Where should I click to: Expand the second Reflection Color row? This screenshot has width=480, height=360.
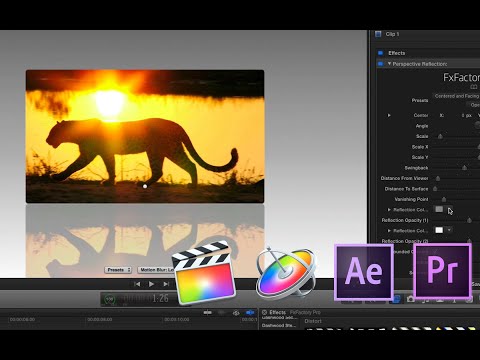[x=389, y=230]
